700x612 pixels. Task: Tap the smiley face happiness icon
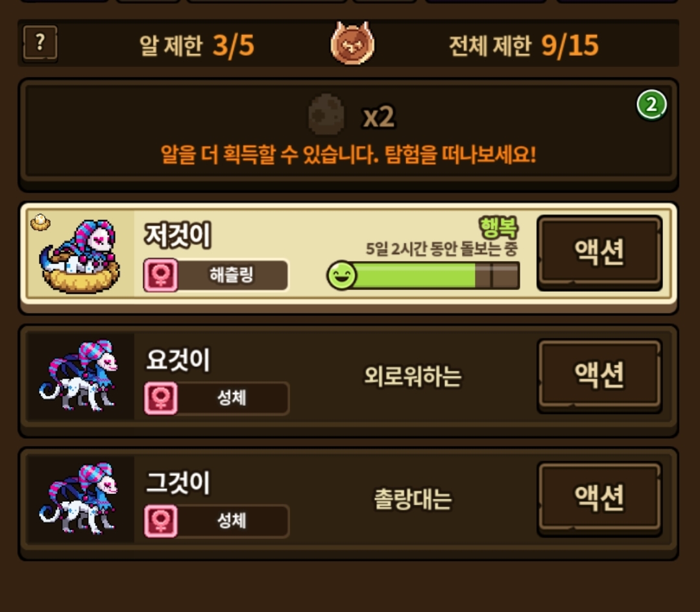(341, 276)
